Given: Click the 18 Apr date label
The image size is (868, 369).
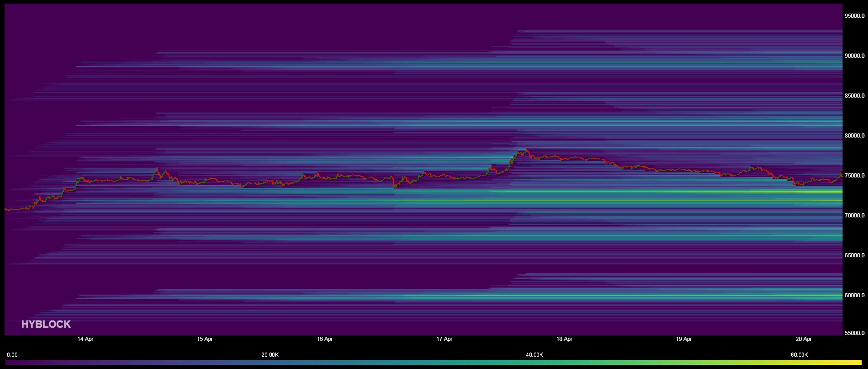Looking at the screenshot, I should point(564,339).
